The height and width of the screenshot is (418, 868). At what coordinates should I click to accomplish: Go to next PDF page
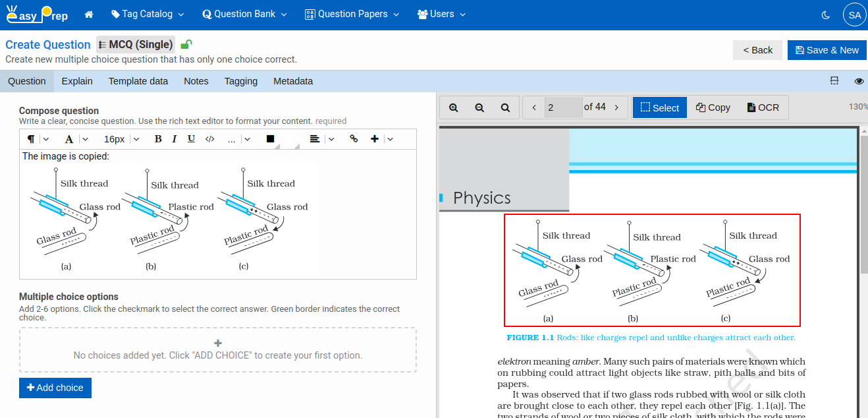tap(616, 107)
